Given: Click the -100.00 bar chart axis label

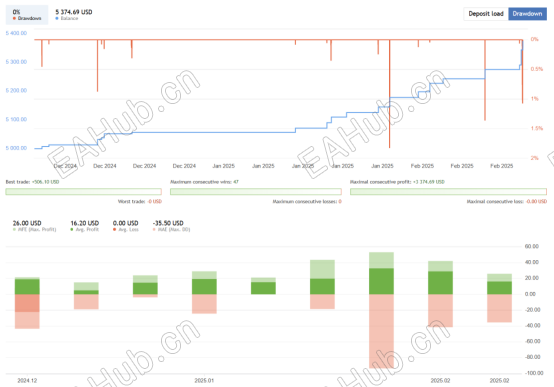Looking at the screenshot, I should coord(533,373).
